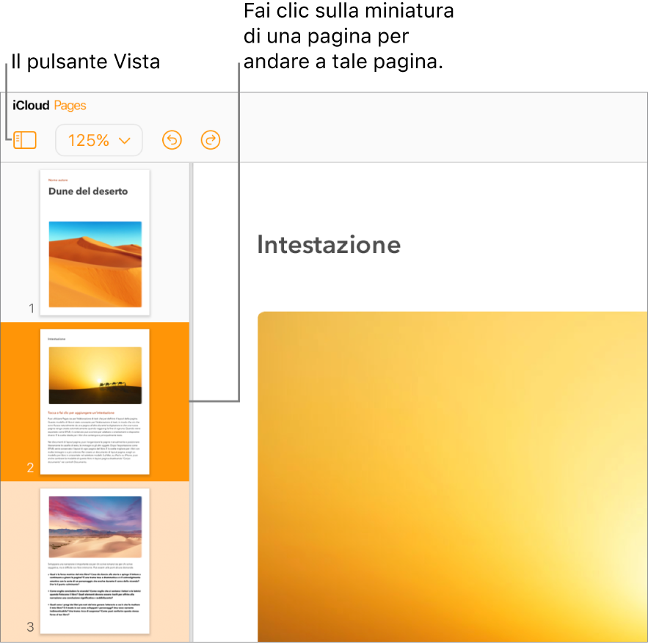Select page 1 thumbnail Dune del deserto

[95, 243]
